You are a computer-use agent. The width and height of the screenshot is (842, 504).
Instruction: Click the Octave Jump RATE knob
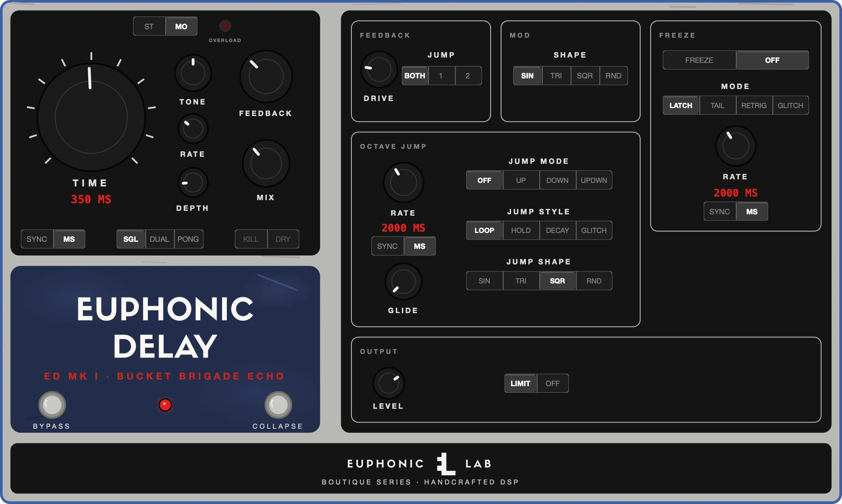[403, 182]
